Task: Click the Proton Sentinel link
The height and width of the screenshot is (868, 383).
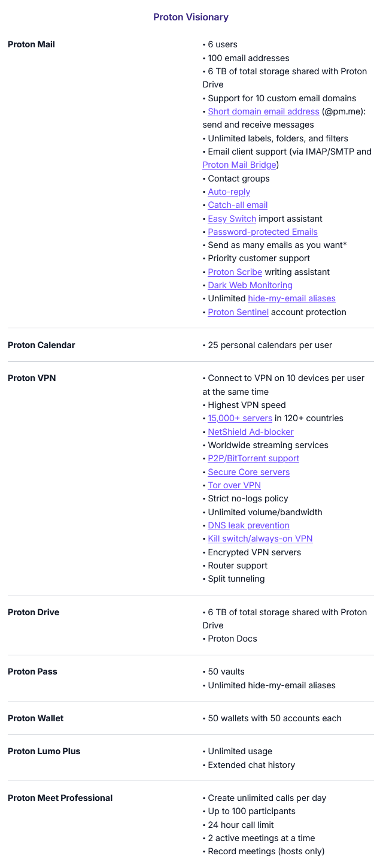Action: [x=238, y=312]
